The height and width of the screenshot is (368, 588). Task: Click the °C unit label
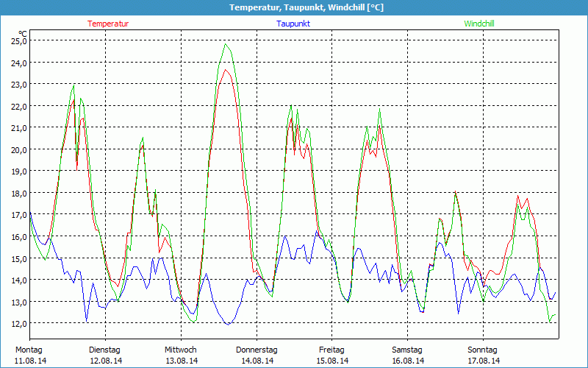(x=22, y=34)
